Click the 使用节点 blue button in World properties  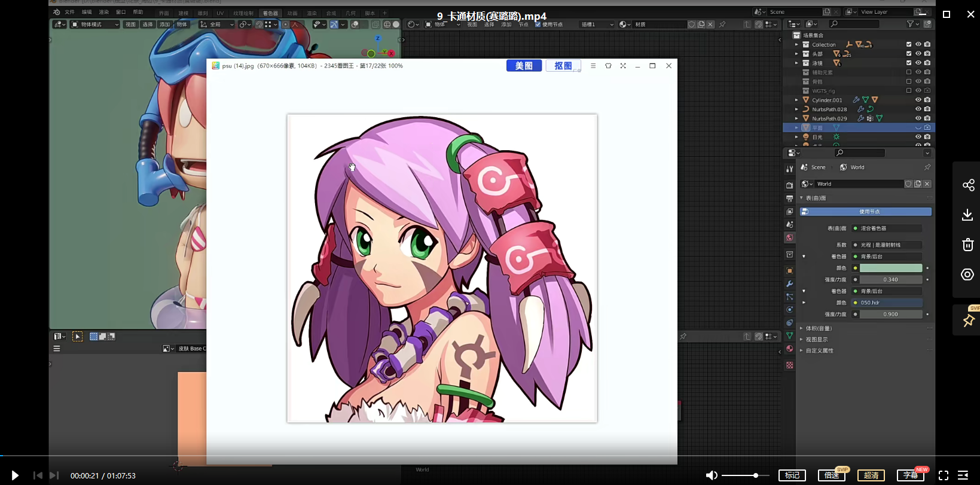(x=866, y=212)
